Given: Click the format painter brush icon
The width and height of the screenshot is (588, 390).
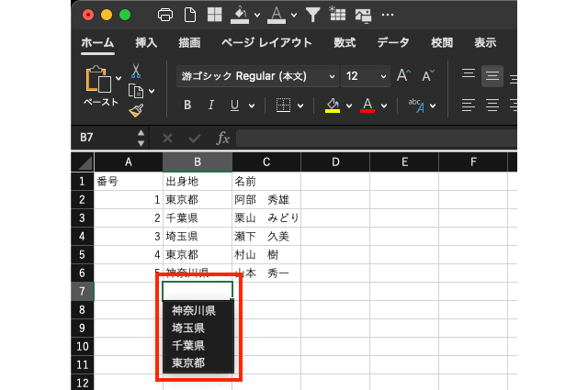Looking at the screenshot, I should 136,110.
